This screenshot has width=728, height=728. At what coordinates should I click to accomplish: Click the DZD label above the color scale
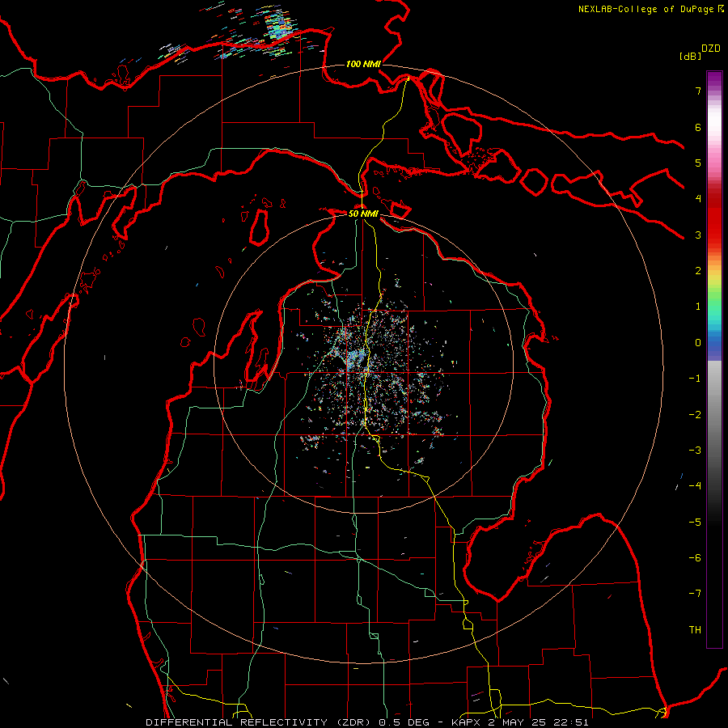[711, 49]
